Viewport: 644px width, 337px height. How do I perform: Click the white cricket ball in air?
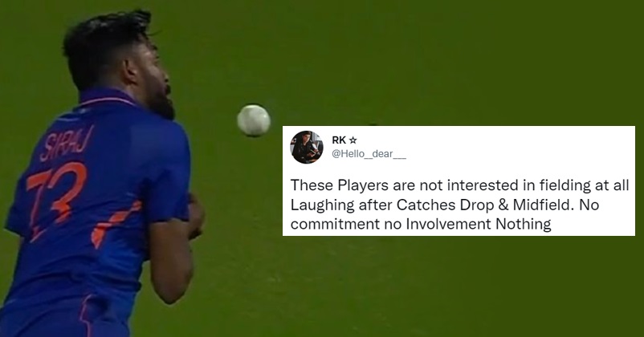[254, 120]
